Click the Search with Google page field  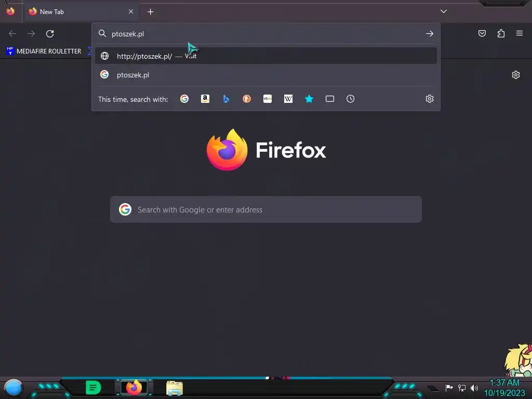[x=266, y=209]
